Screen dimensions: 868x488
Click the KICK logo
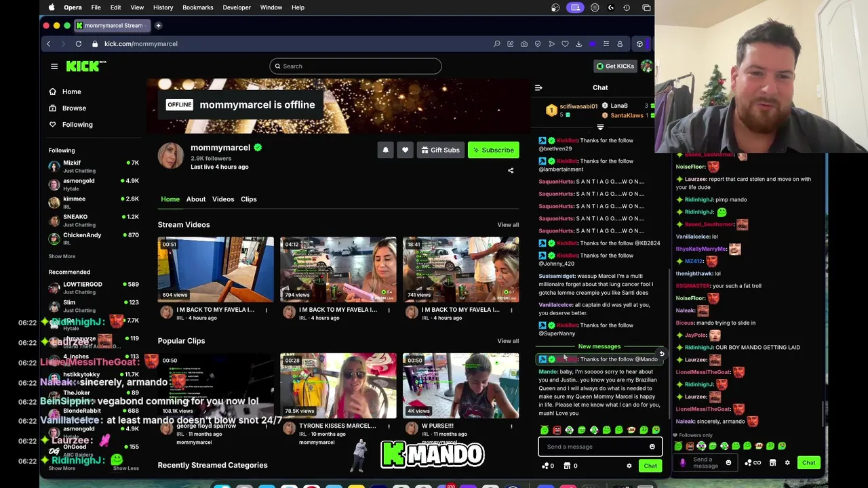click(86, 66)
